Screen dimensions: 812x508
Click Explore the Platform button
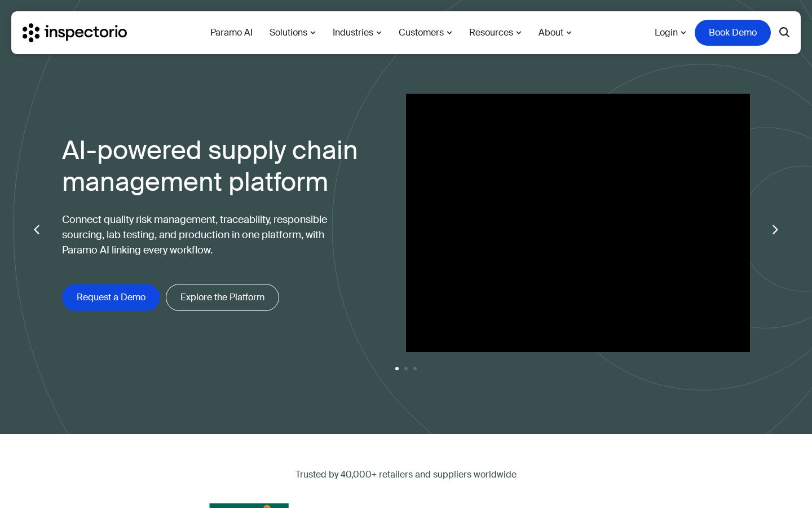(222, 297)
